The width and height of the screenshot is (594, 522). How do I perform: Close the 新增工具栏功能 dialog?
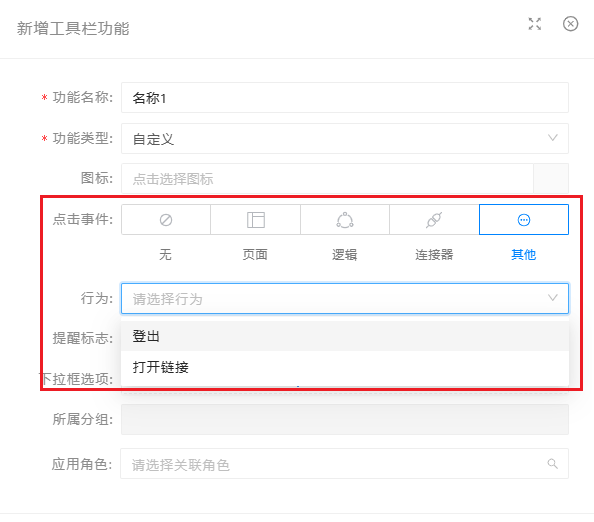click(x=571, y=24)
